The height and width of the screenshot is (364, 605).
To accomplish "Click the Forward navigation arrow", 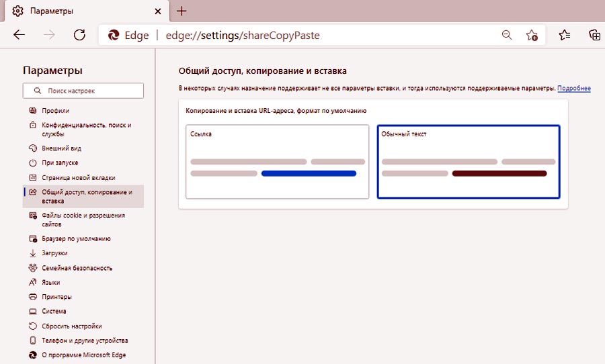I will [x=49, y=35].
